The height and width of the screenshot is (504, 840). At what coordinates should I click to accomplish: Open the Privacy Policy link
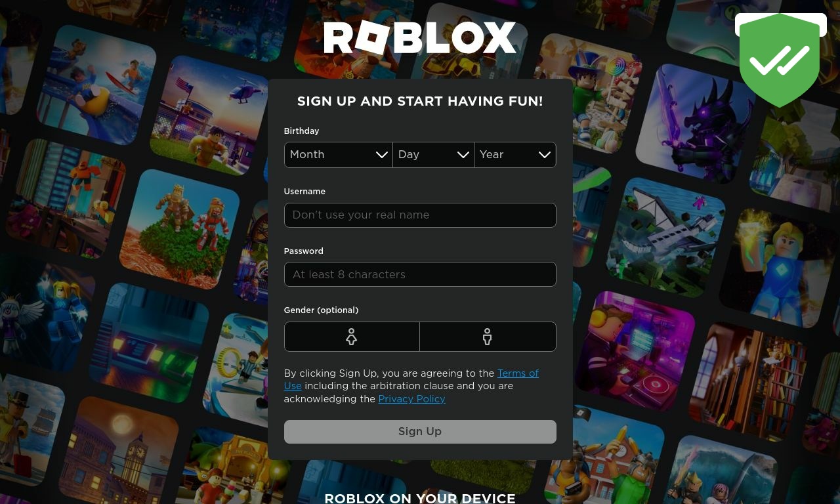click(411, 399)
